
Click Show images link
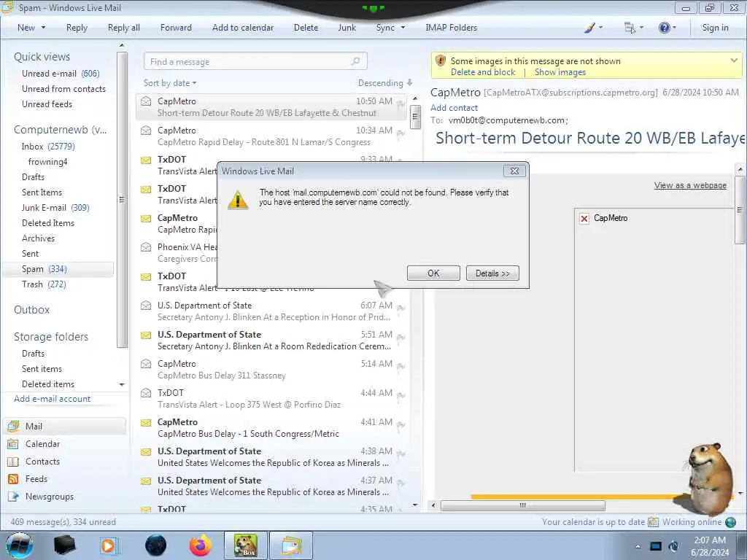tap(560, 72)
